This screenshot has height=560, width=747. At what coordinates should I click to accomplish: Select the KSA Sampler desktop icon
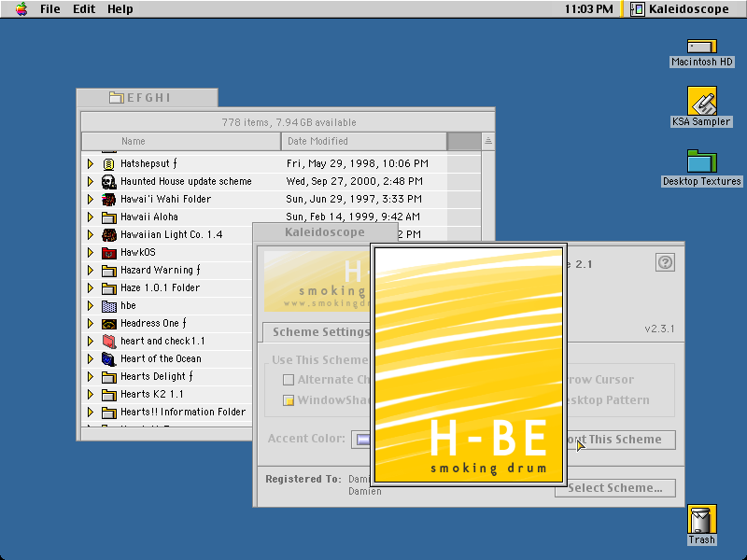pyautogui.click(x=701, y=101)
